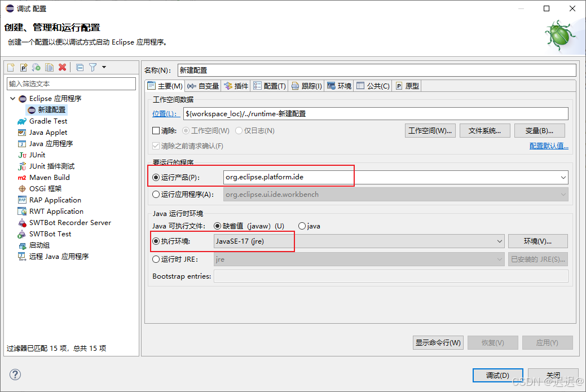Click the 配置默认值 link
Viewport: 586px width, 392px height.
549,146
